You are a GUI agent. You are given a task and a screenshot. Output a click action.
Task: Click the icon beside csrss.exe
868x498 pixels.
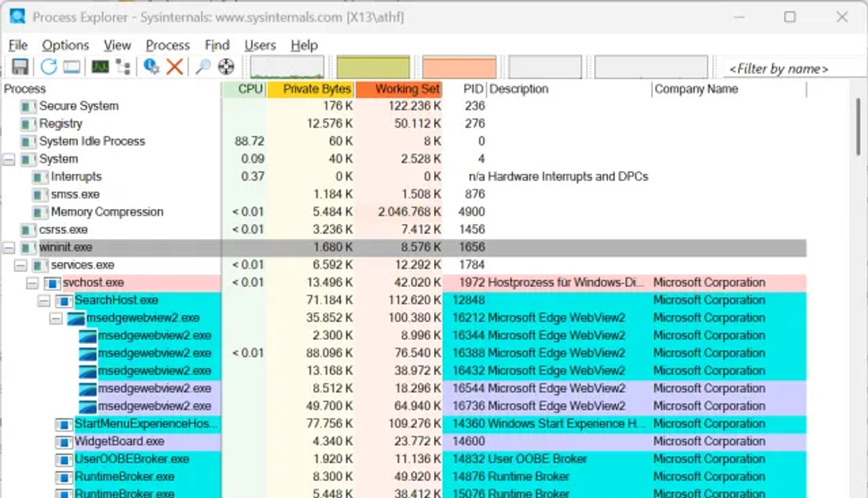28,230
